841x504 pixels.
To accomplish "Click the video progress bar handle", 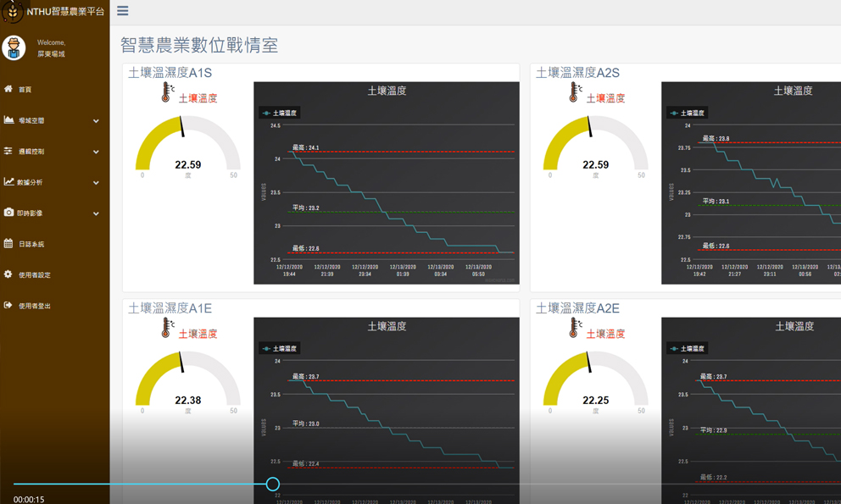I will tap(272, 484).
